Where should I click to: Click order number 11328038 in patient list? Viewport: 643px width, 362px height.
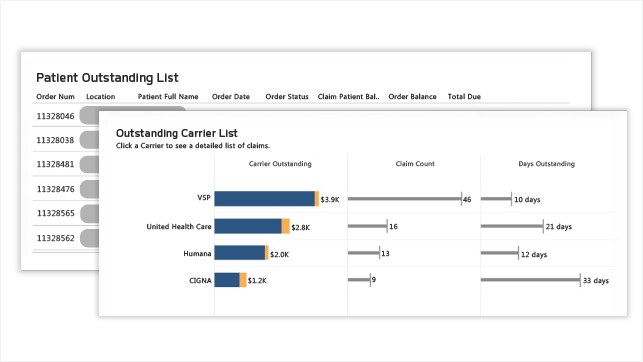pos(55,140)
